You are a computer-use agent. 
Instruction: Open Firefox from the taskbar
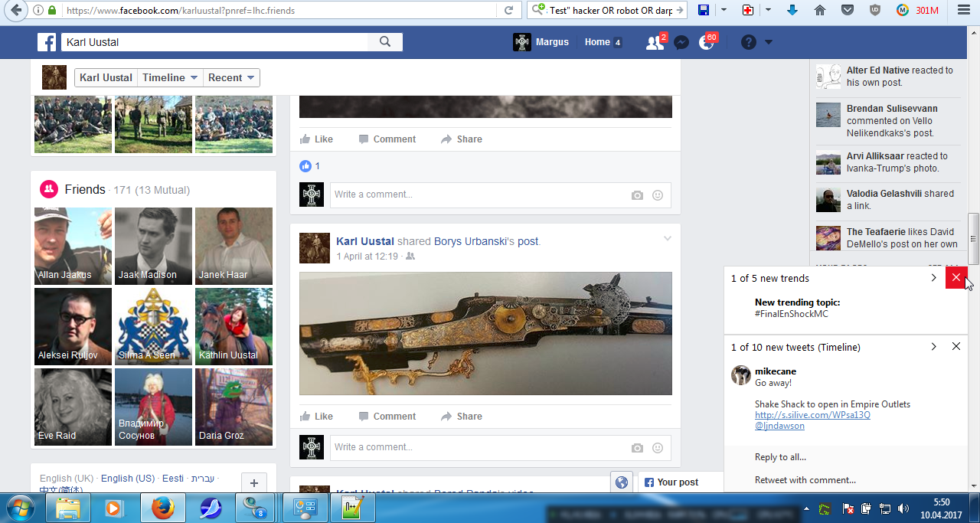coord(162,508)
